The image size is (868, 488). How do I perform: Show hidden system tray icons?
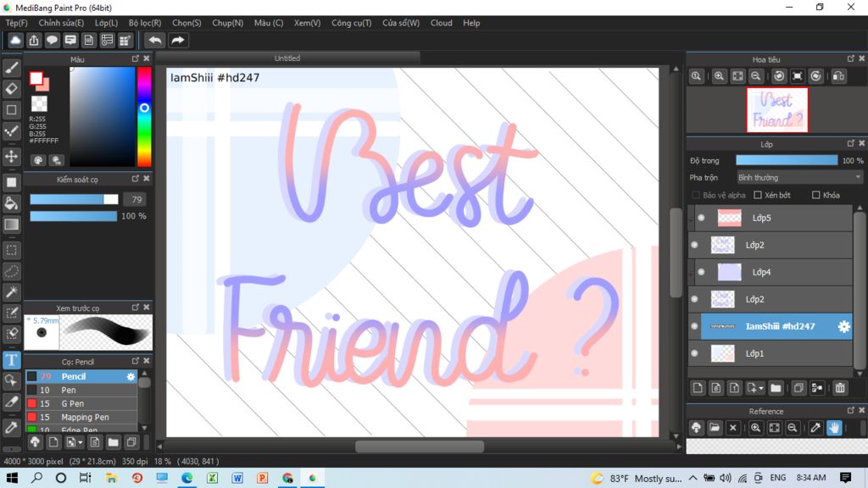pos(693,478)
